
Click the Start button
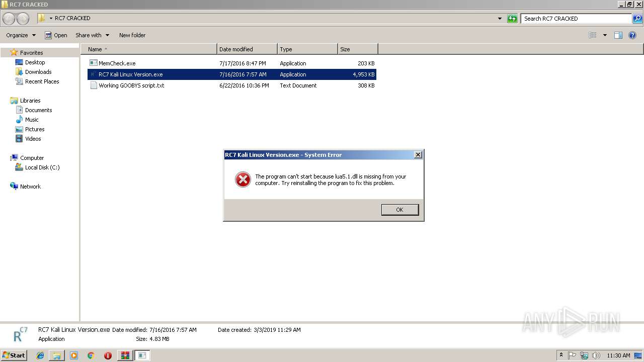[14, 355]
